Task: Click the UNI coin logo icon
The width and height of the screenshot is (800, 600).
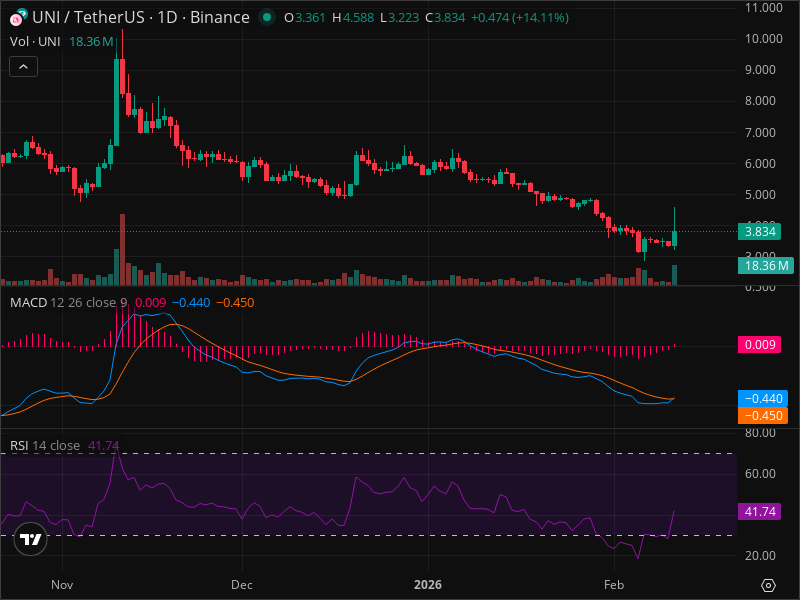Action: pyautogui.click(x=18, y=18)
